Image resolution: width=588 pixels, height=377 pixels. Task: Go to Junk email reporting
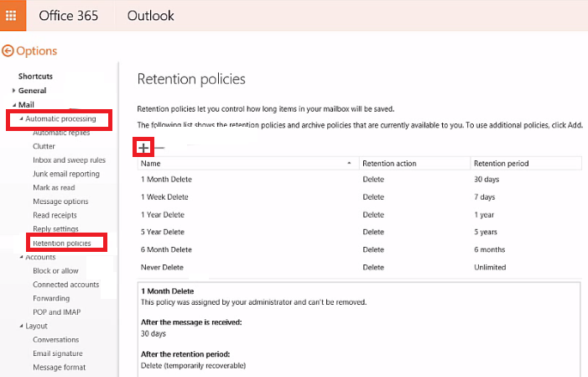click(x=66, y=174)
